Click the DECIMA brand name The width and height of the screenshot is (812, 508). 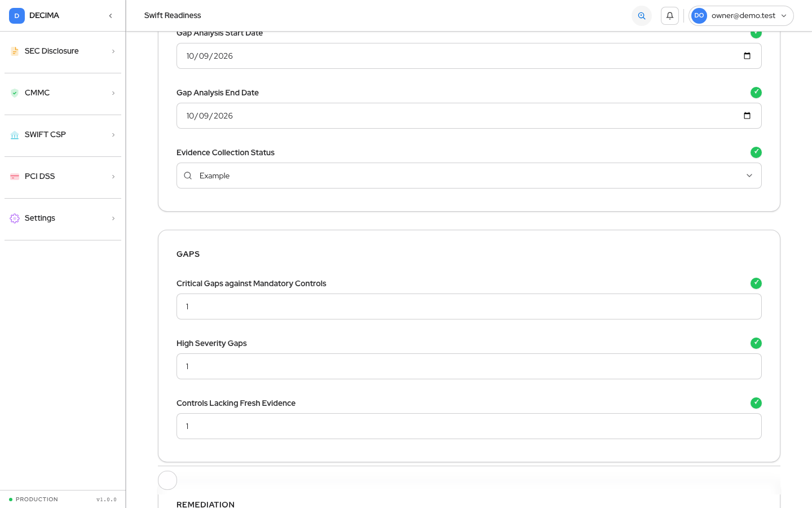(x=44, y=16)
